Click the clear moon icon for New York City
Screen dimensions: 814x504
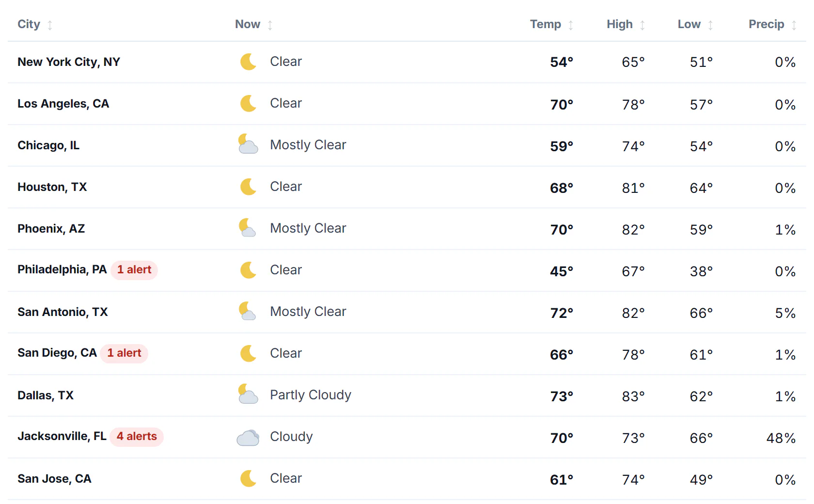[248, 62]
